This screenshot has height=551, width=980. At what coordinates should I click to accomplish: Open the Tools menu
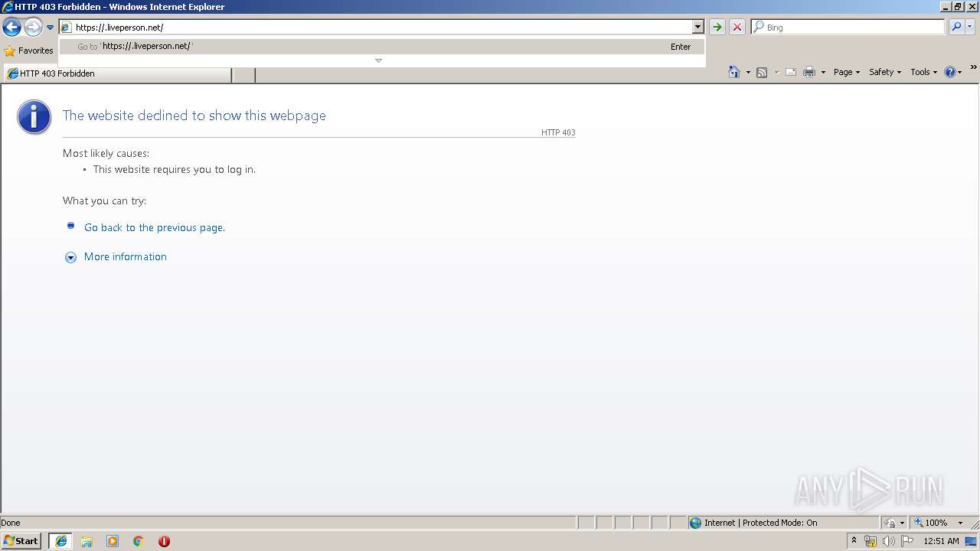point(923,72)
